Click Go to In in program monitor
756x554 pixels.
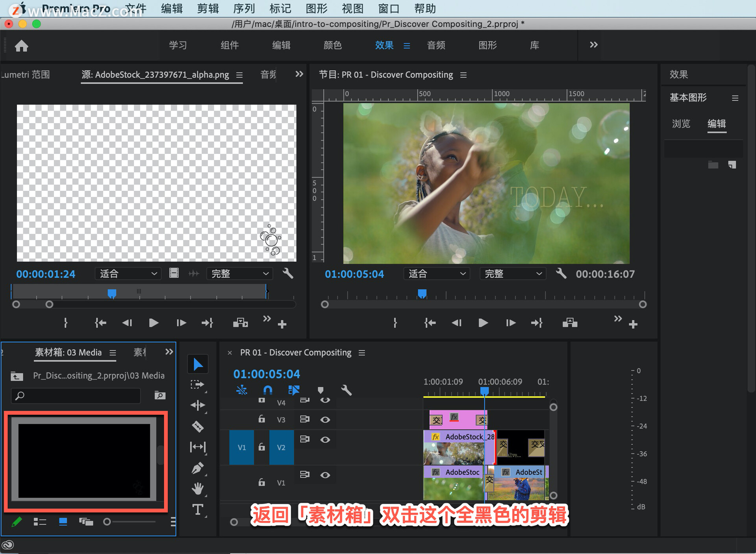430,323
